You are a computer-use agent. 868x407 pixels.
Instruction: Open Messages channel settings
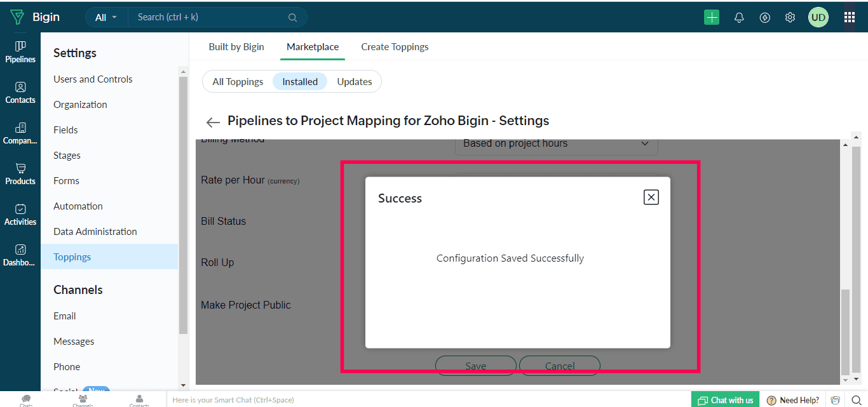click(74, 342)
